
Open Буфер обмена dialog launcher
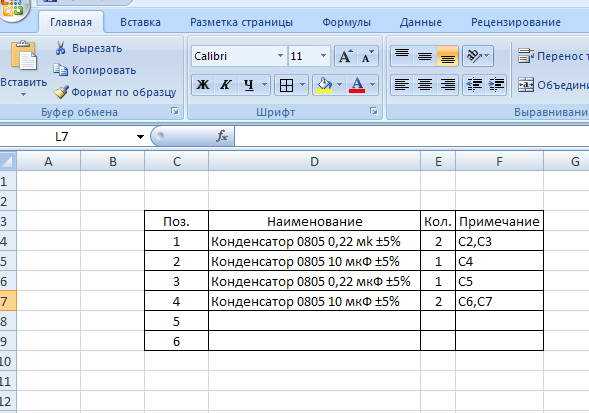[x=174, y=111]
